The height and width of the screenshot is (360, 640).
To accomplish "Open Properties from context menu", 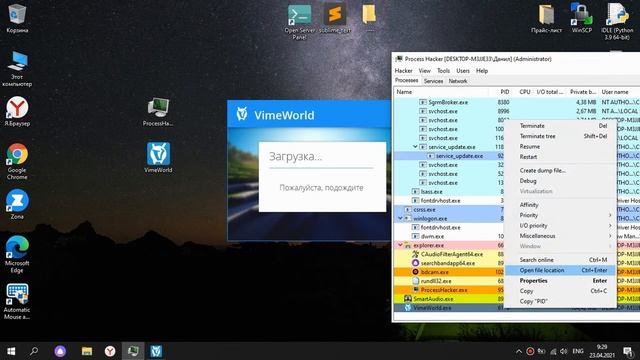I will coord(560,280).
